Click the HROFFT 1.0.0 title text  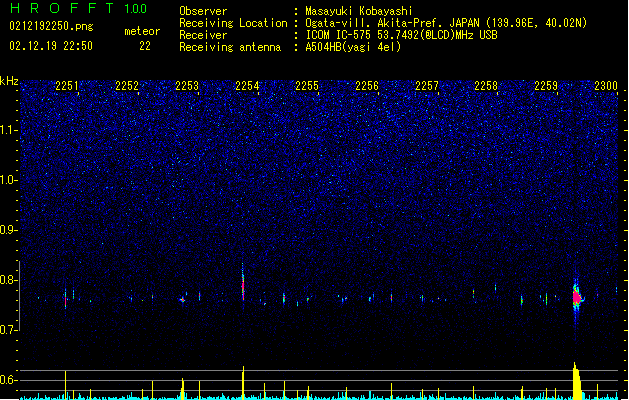click(79, 8)
